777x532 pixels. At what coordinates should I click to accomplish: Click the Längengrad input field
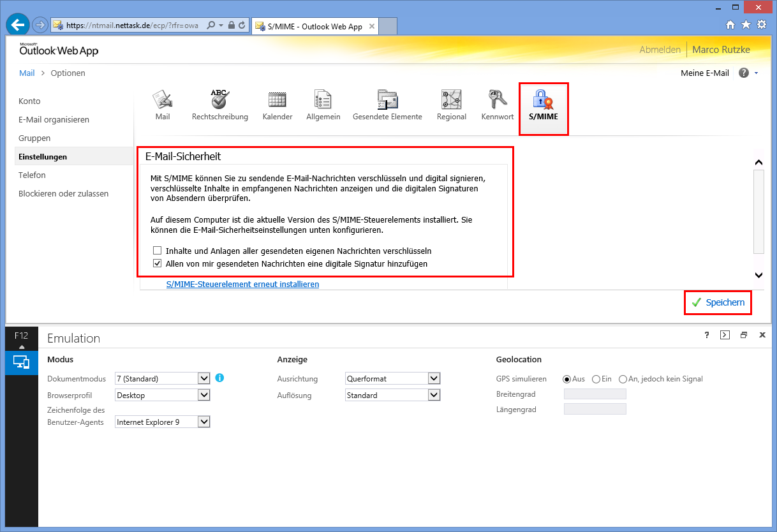[595, 408]
